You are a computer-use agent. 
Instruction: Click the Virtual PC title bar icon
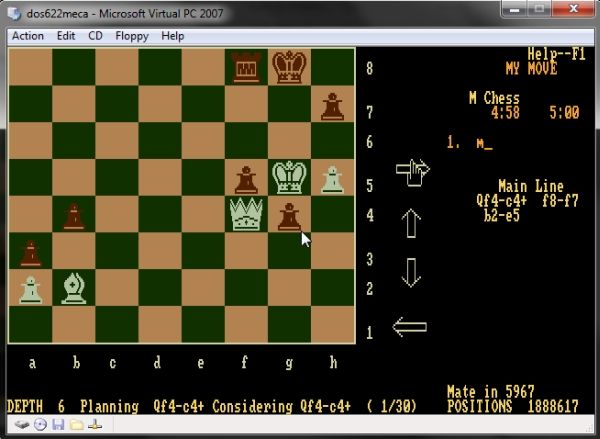point(15,14)
